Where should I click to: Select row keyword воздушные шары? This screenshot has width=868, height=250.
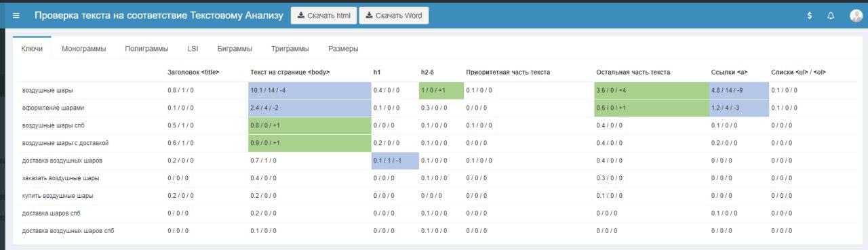(47, 90)
